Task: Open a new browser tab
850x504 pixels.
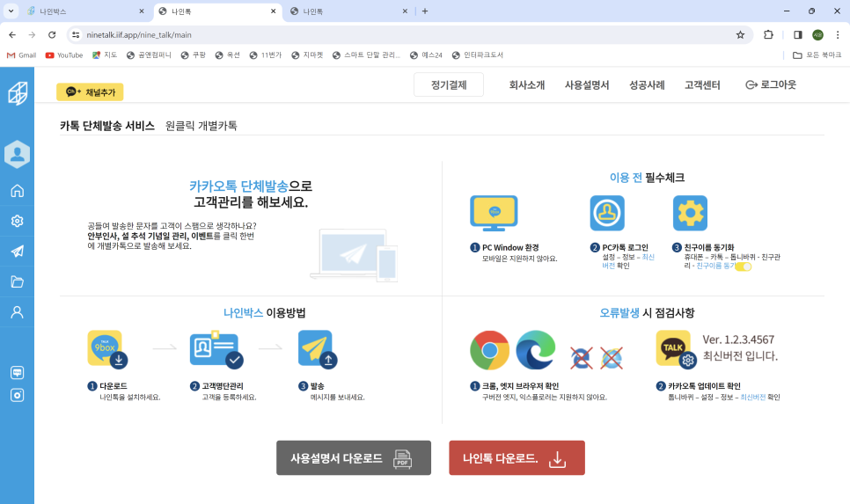Action: click(425, 11)
